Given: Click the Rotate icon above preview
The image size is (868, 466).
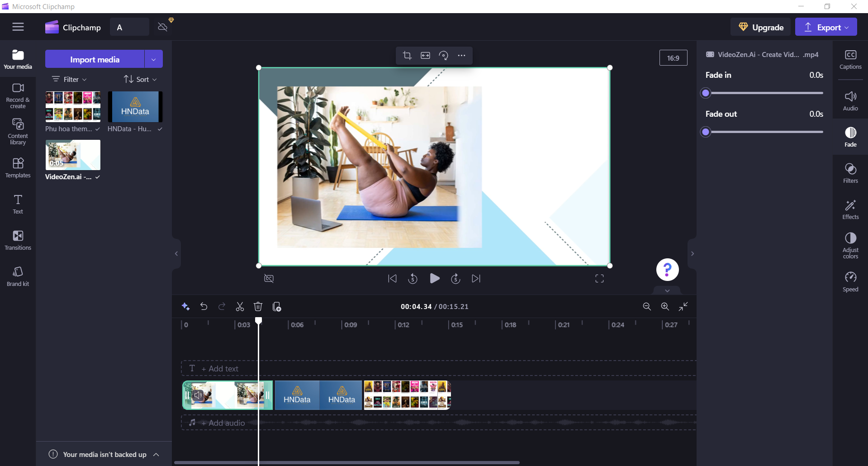Looking at the screenshot, I should (443, 55).
